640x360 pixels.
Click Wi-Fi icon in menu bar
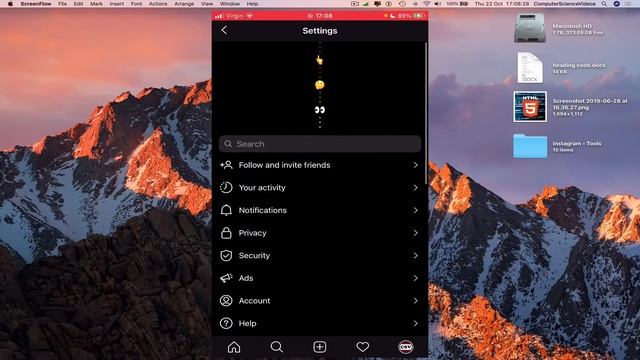click(x=427, y=4)
